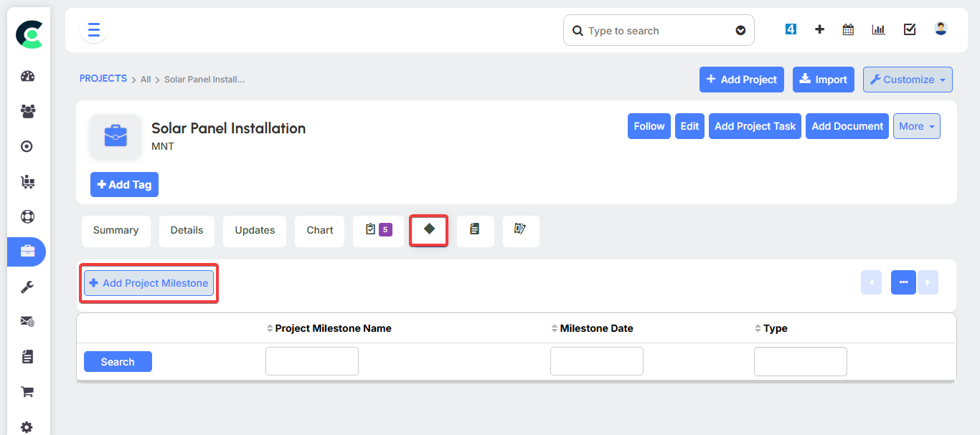Open the shopping cart icon in sidebar
This screenshot has height=435, width=980.
click(27, 391)
